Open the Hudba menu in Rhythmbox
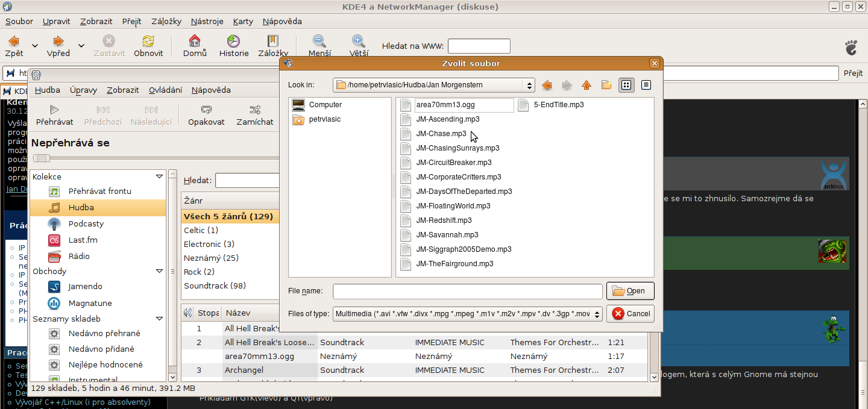The image size is (868, 409). tap(48, 90)
